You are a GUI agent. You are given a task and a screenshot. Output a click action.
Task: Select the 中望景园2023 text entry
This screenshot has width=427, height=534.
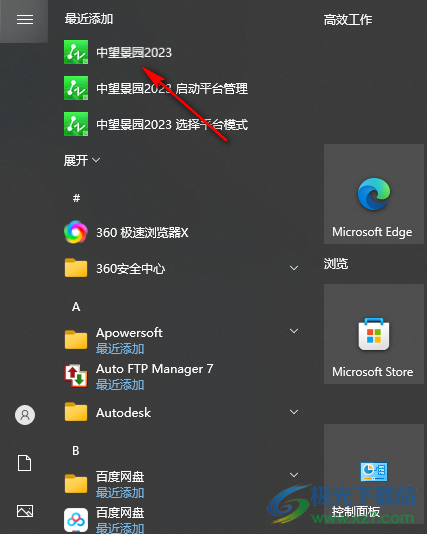tap(134, 52)
